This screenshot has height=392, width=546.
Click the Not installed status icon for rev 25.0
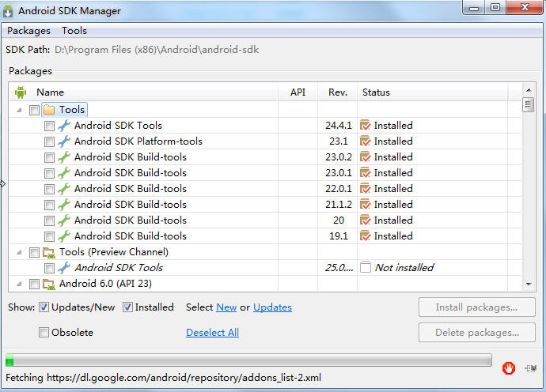pos(366,267)
